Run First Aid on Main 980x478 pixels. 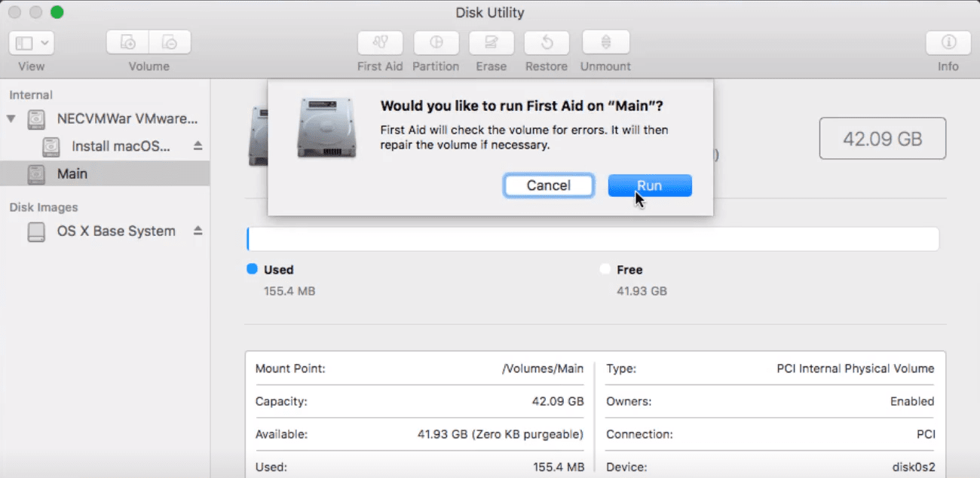click(650, 185)
